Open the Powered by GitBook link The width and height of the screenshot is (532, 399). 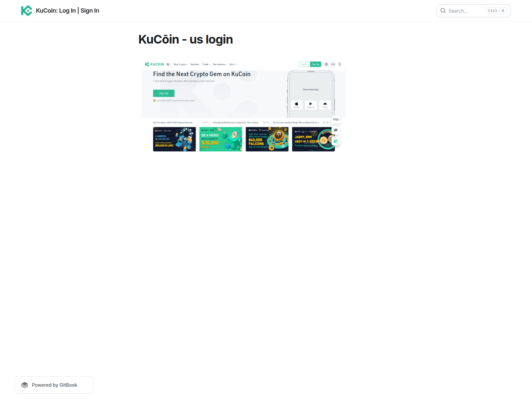click(54, 385)
